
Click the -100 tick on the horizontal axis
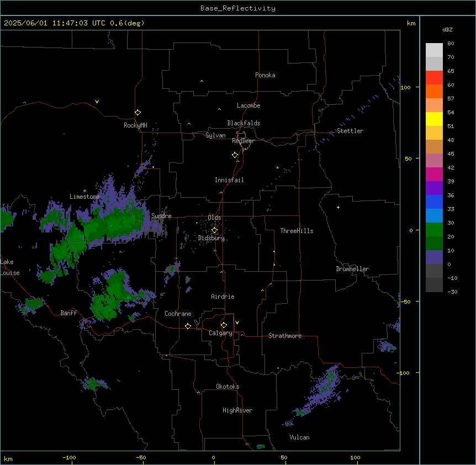70,457
